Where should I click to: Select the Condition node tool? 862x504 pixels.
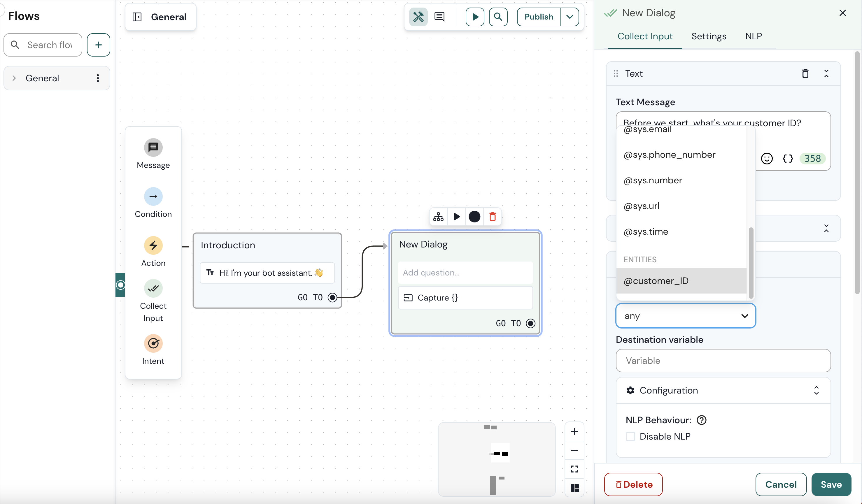153,202
